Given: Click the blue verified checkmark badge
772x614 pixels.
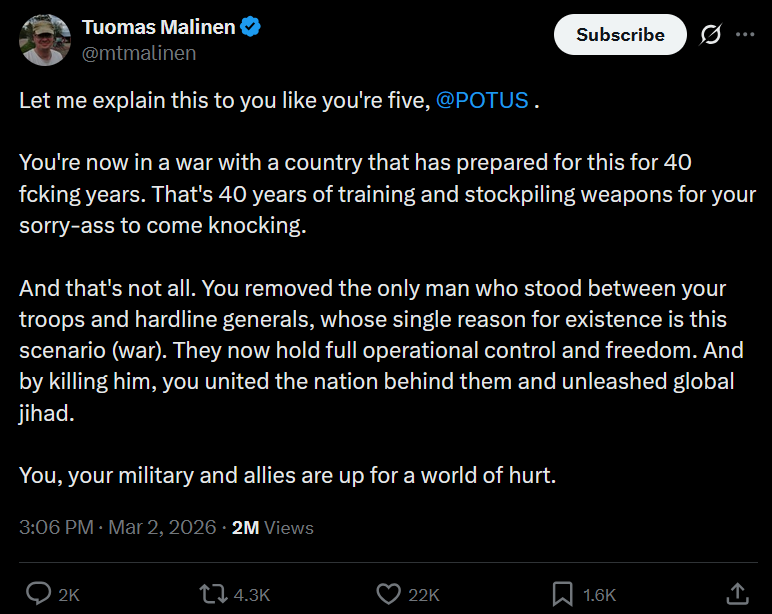Looking at the screenshot, I should pyautogui.click(x=251, y=28).
